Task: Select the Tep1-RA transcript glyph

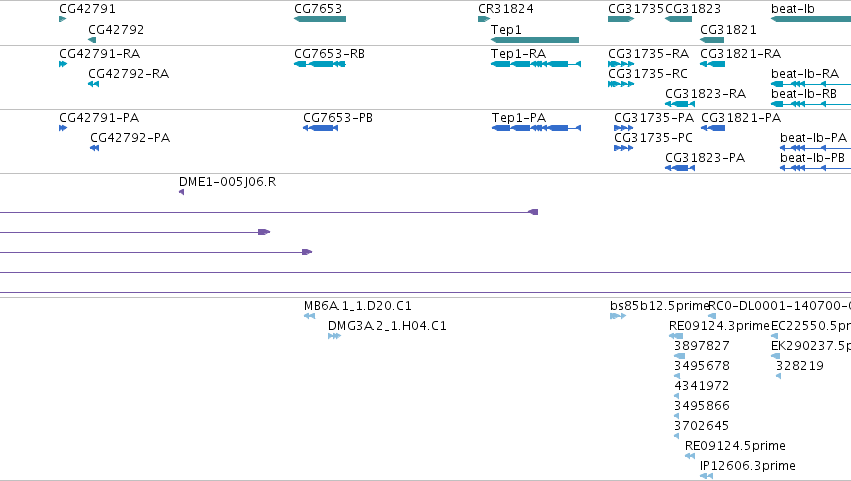Action: pos(536,64)
